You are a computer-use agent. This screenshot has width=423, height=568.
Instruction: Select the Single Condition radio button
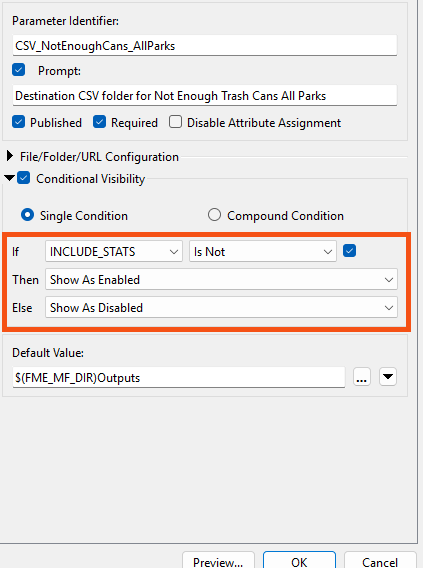point(28,215)
